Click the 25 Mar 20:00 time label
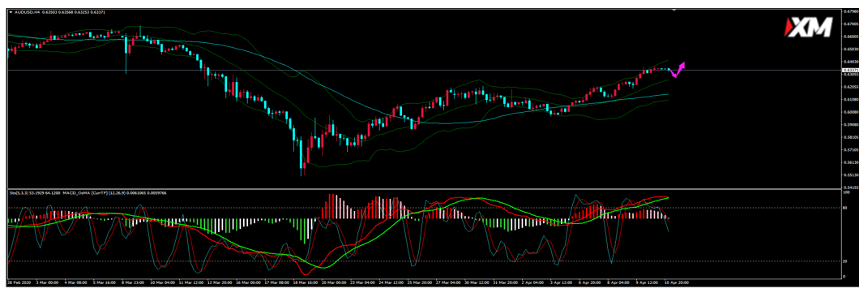 click(420, 282)
